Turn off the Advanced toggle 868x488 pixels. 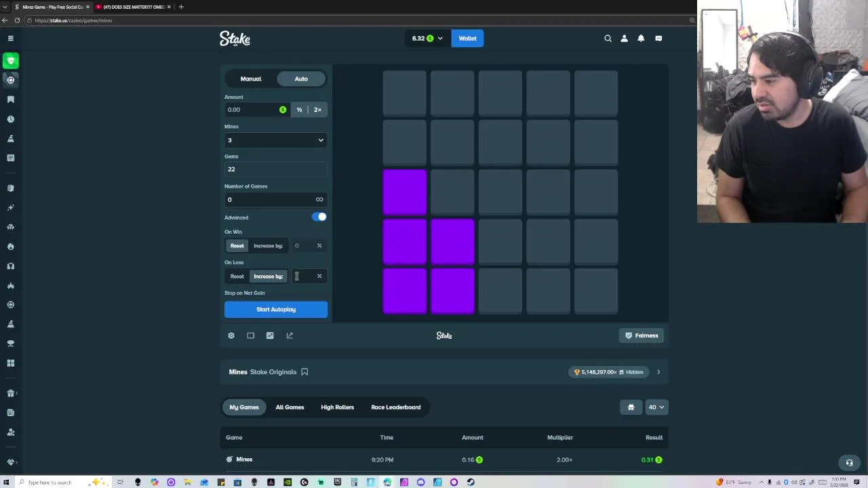[x=319, y=218]
